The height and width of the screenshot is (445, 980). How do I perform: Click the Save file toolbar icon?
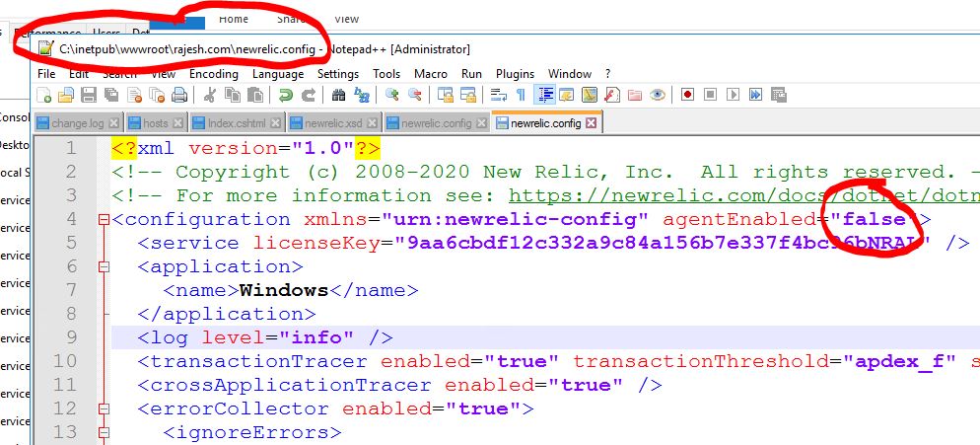tap(88, 96)
